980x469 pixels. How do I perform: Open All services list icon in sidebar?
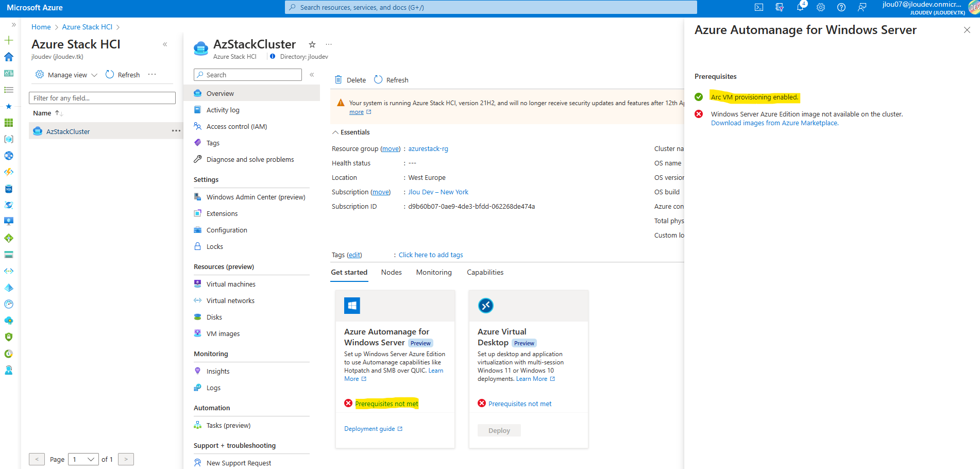(x=9, y=90)
